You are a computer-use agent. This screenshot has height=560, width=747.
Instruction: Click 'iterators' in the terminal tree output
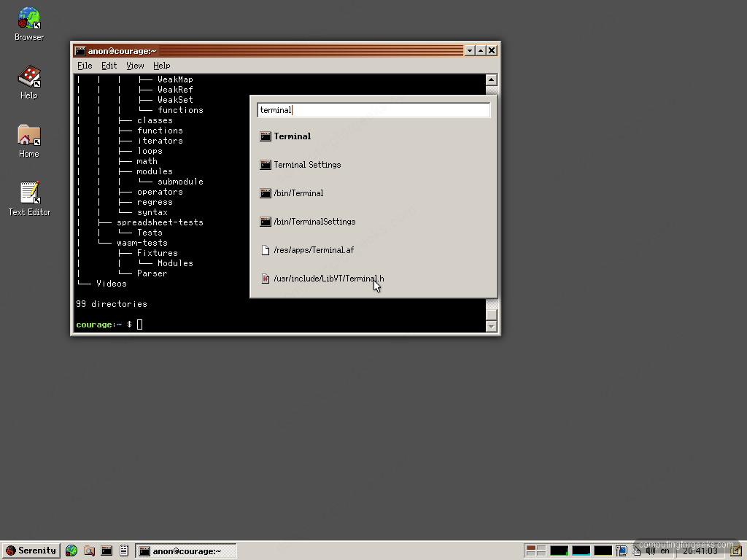(160, 141)
